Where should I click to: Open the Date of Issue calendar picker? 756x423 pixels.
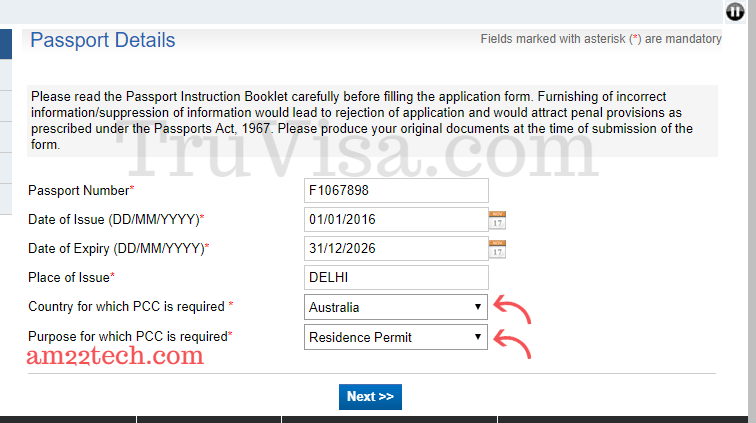[x=497, y=219]
